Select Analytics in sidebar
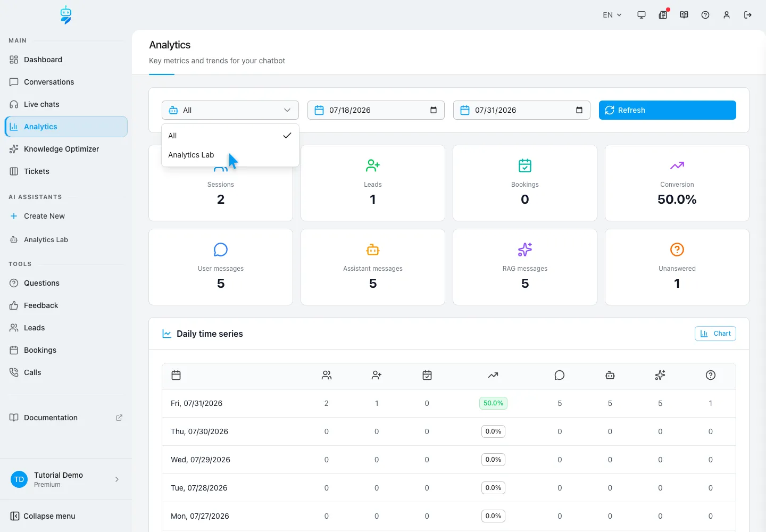766x532 pixels. click(66, 127)
